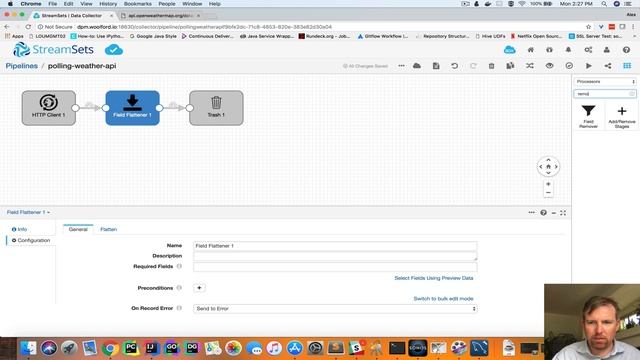
Task: Open PyCharm from the dock
Action: pyautogui.click(x=131, y=348)
